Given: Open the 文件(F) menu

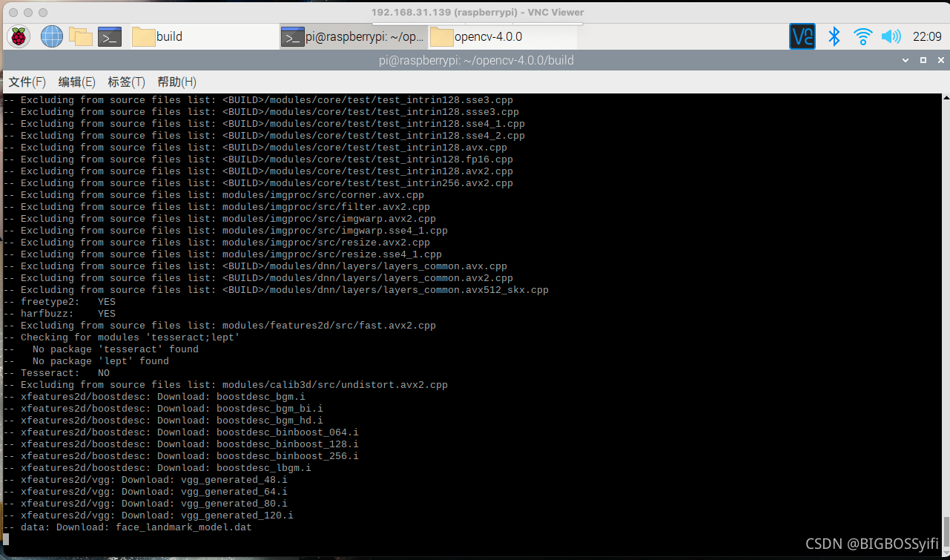Looking at the screenshot, I should [27, 82].
